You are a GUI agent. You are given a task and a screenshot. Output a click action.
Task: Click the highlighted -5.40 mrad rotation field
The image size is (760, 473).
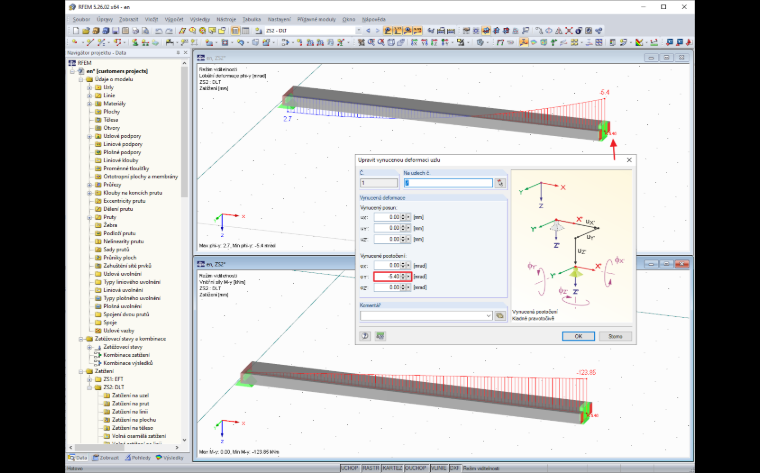click(x=392, y=277)
